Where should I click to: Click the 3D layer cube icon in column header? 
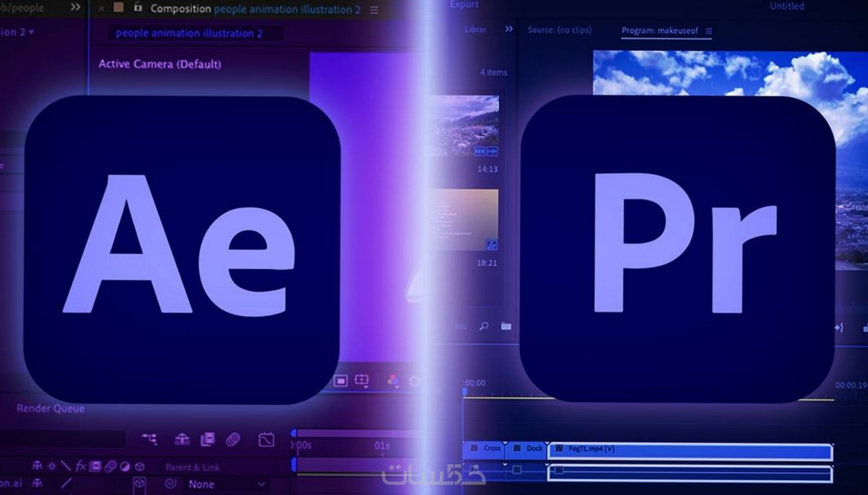tap(139, 466)
